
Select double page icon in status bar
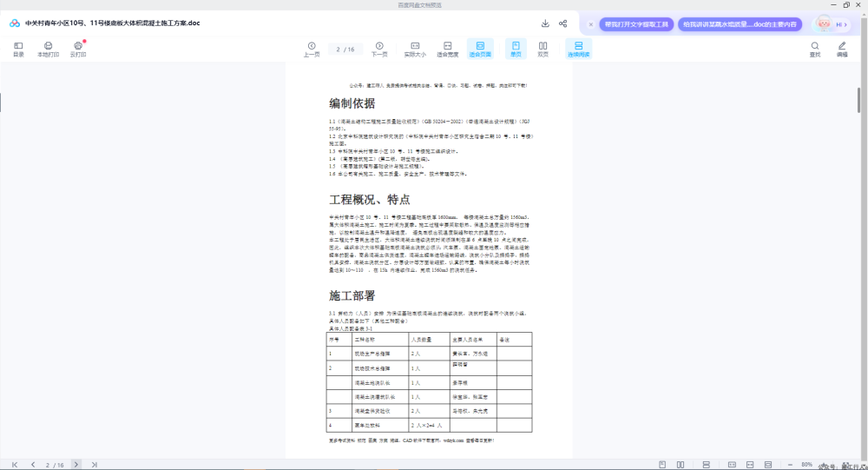[x=681, y=465]
